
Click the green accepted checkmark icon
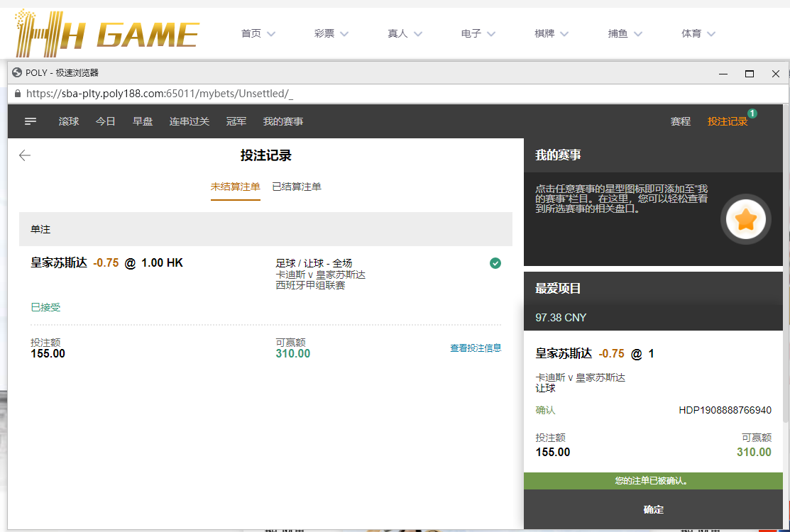click(x=495, y=263)
